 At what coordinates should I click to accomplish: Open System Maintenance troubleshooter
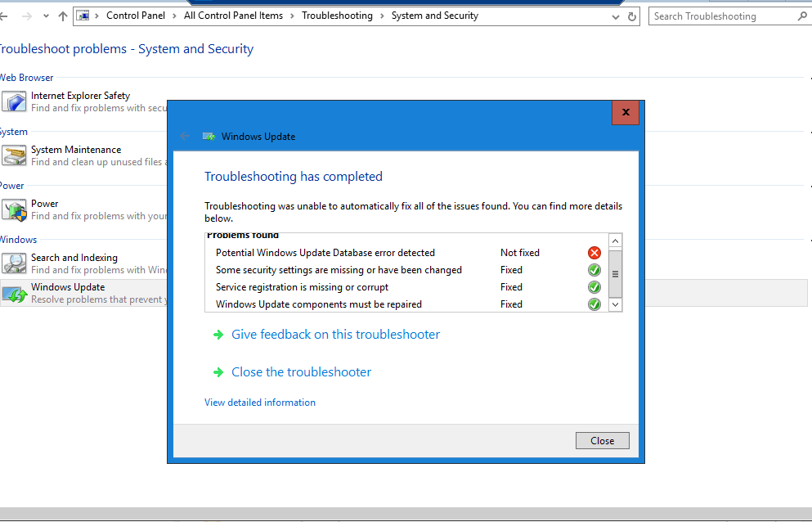(76, 149)
